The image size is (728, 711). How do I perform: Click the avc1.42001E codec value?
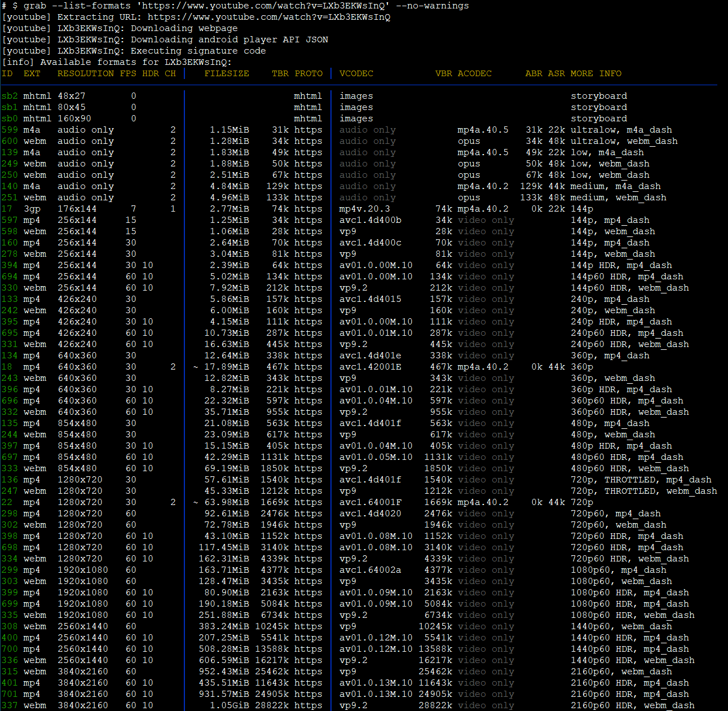(x=370, y=367)
